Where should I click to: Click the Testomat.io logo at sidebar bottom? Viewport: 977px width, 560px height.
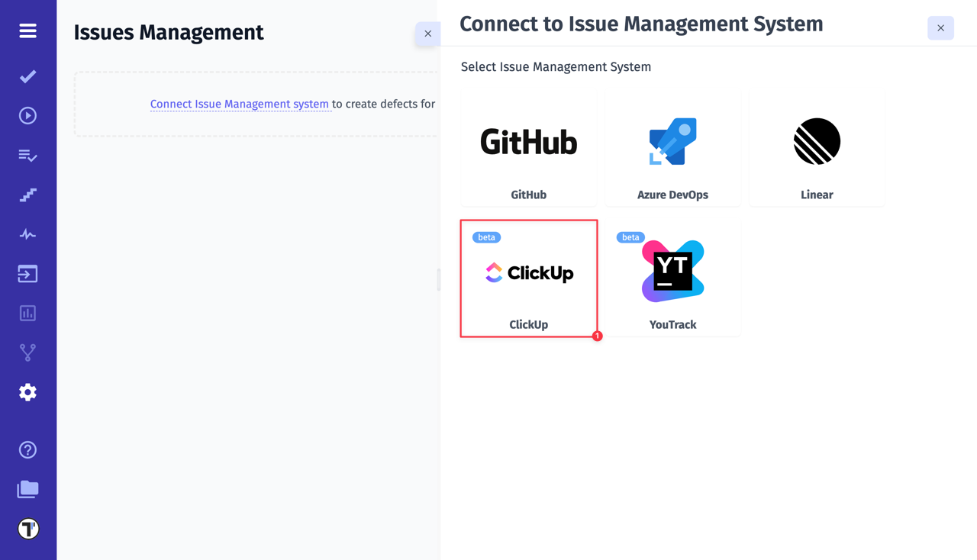pos(27,528)
